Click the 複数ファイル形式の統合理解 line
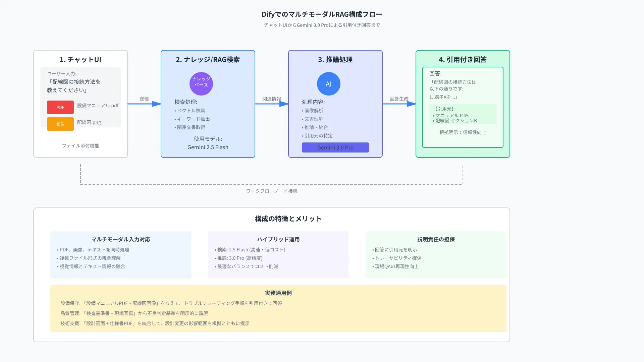644x362 pixels. click(89, 258)
